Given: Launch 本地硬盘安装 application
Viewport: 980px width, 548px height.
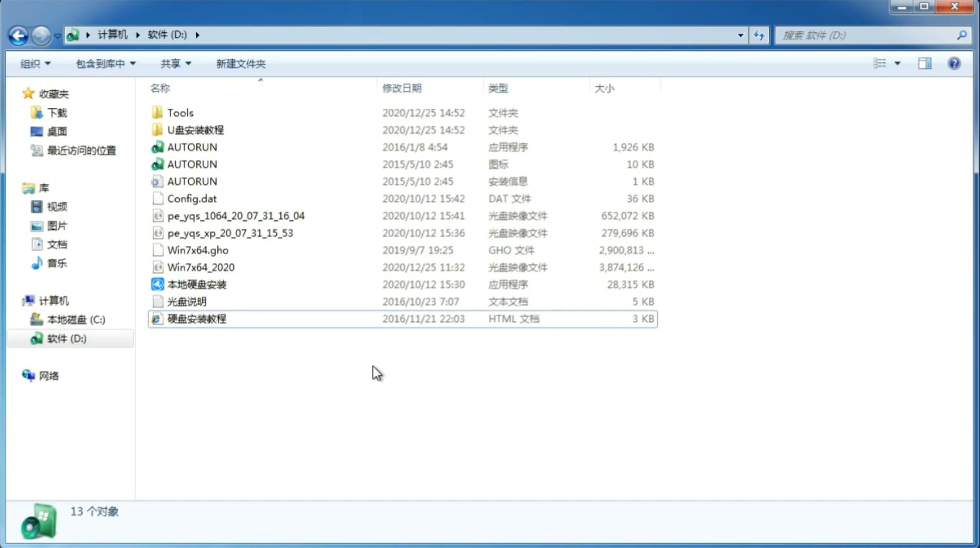Looking at the screenshot, I should 196,284.
